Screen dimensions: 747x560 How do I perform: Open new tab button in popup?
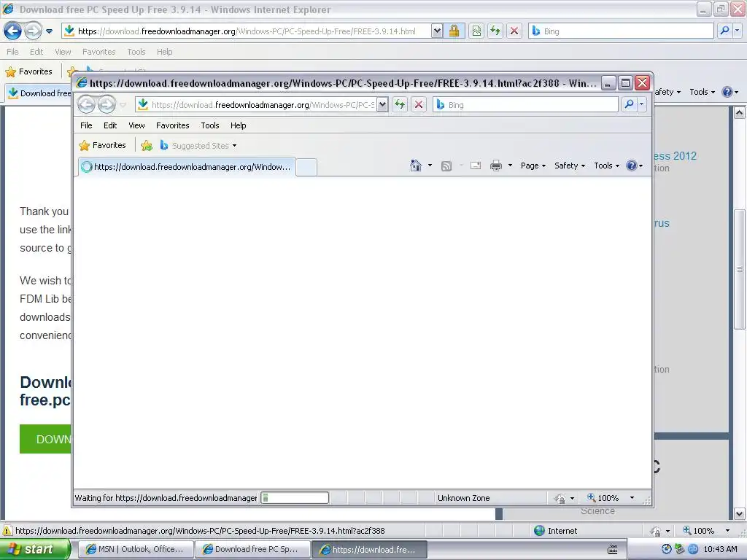(x=306, y=167)
